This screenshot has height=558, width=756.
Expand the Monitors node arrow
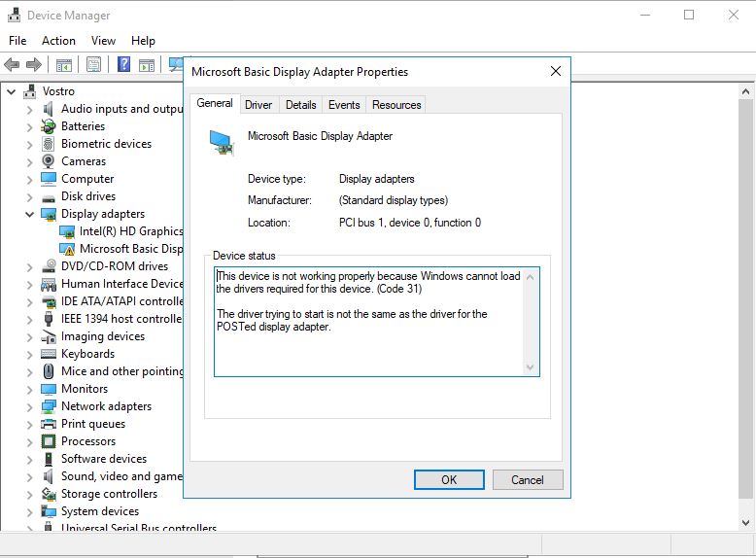29,390
